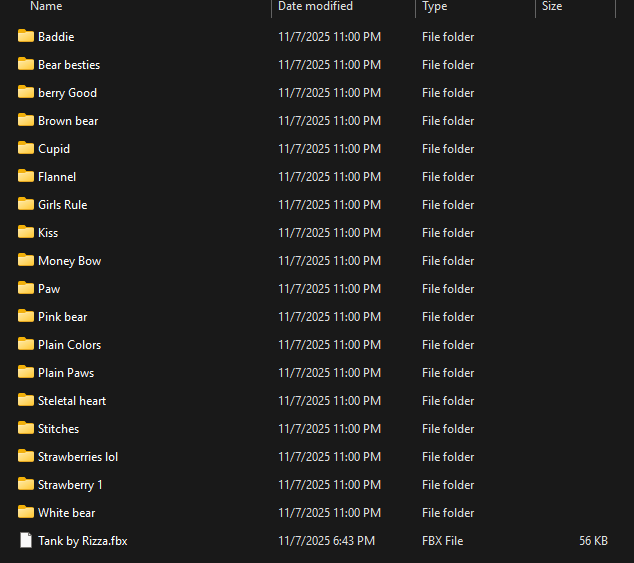Click the Bear besties folder icon
This screenshot has width=634, height=563.
[26, 65]
